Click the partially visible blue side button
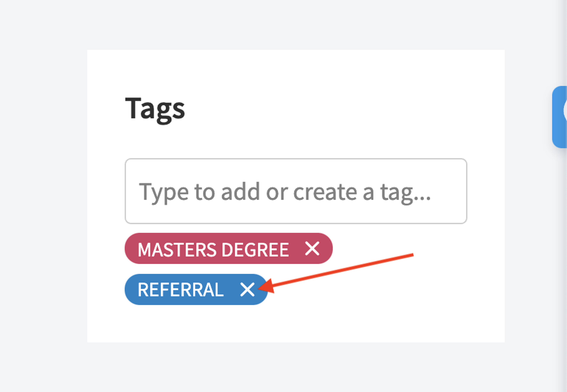This screenshot has width=567, height=392. pyautogui.click(x=560, y=117)
